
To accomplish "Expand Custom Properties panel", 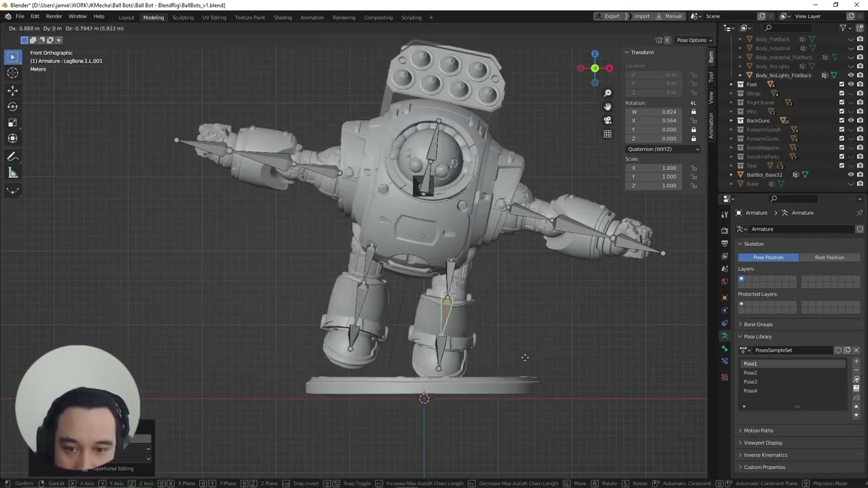I will (764, 467).
